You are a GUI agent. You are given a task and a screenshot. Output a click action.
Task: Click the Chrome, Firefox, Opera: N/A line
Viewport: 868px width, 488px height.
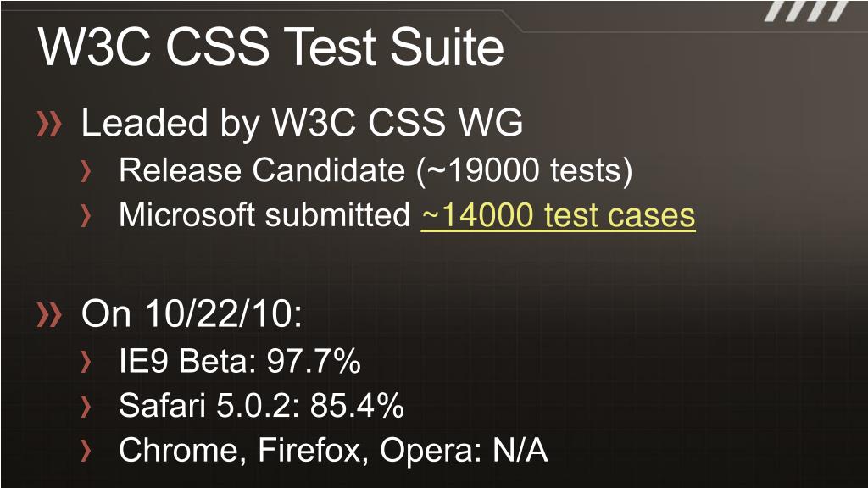tap(333, 451)
